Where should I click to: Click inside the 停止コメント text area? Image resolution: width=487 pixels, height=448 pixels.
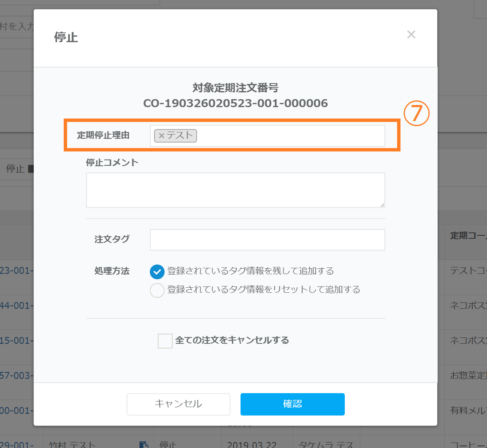(x=235, y=190)
